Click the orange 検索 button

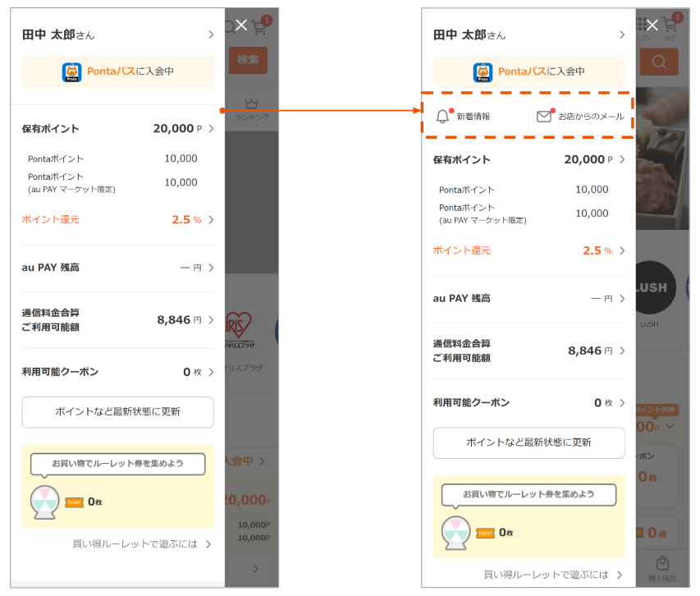[x=248, y=60]
